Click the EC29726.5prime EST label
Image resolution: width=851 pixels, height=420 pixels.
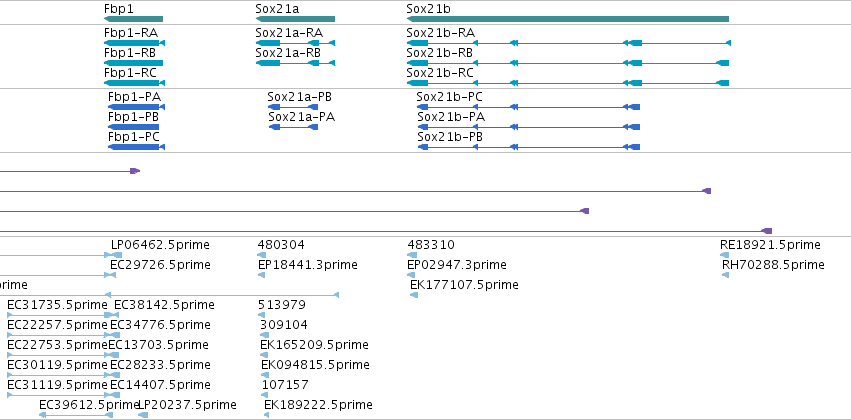[x=160, y=265]
